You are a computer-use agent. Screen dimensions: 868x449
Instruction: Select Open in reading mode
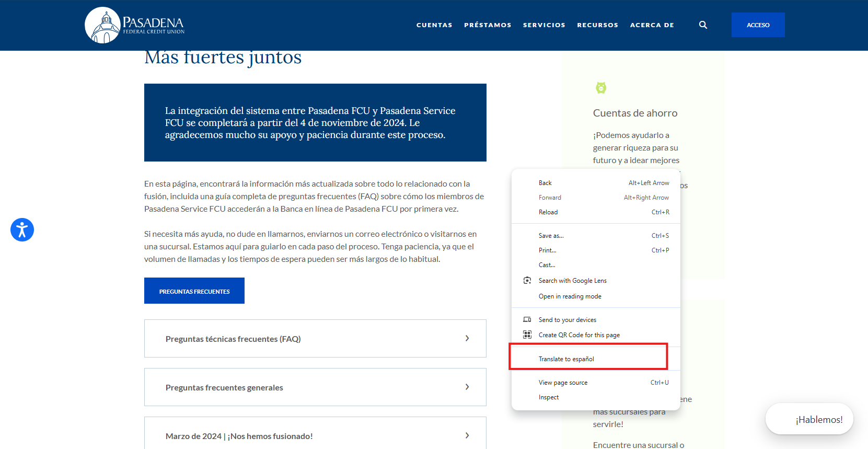coord(596,296)
